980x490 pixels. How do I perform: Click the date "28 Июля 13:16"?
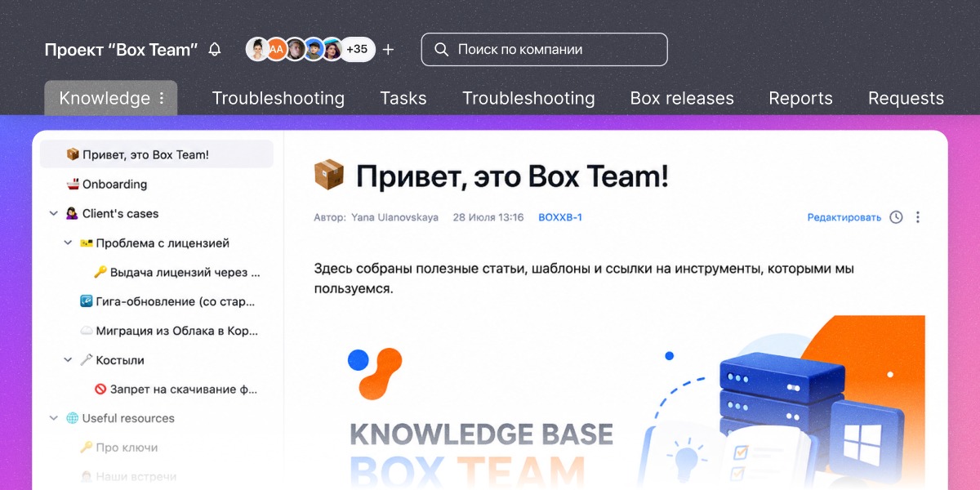[488, 217]
